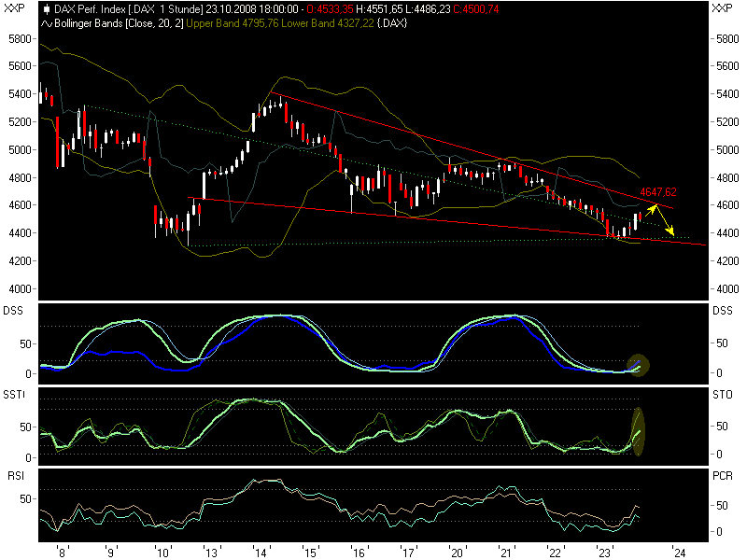The image size is (747, 560).
Task: Click the XXP label on the left scale
Action: [14, 8]
